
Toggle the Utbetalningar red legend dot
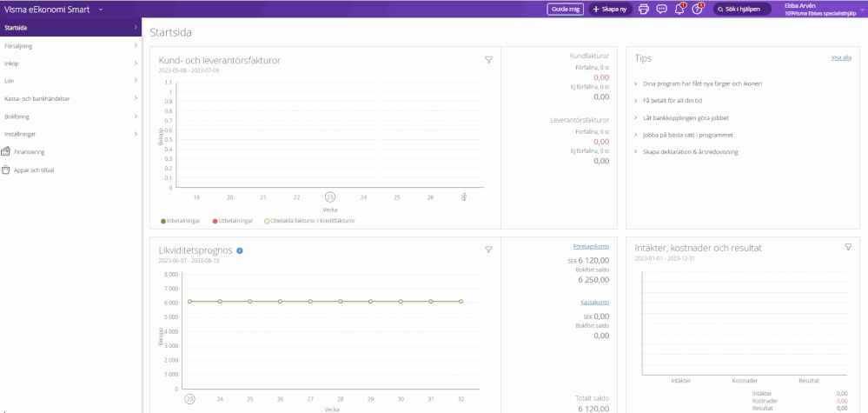(215, 221)
